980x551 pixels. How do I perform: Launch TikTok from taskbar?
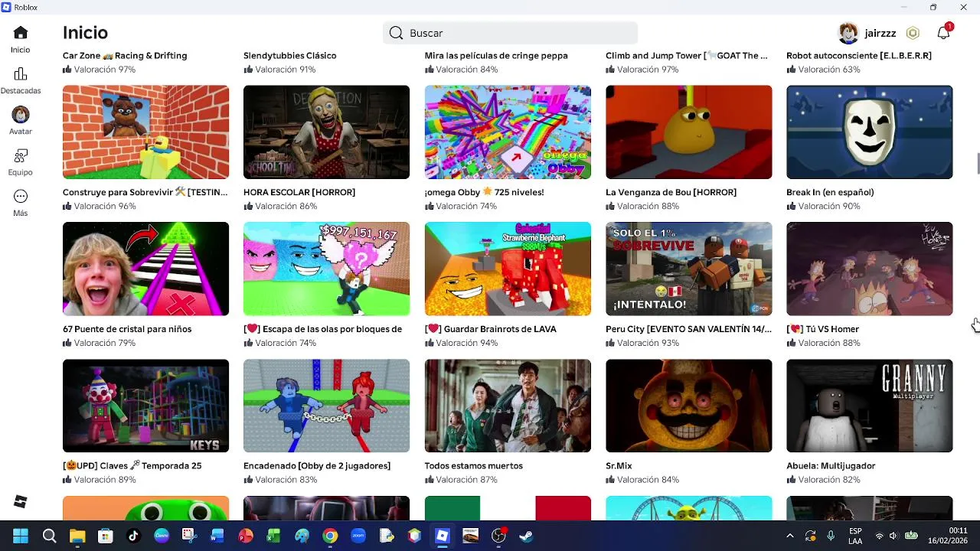click(133, 536)
